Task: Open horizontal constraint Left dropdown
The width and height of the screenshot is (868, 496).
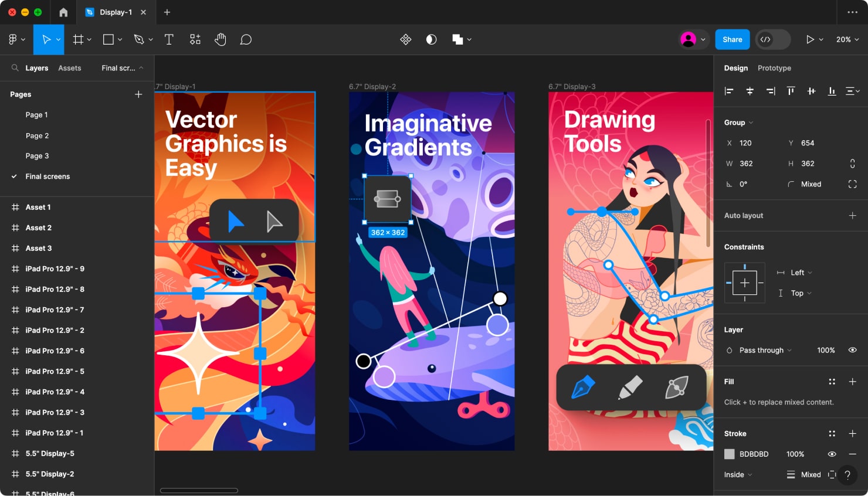Action: tap(801, 273)
